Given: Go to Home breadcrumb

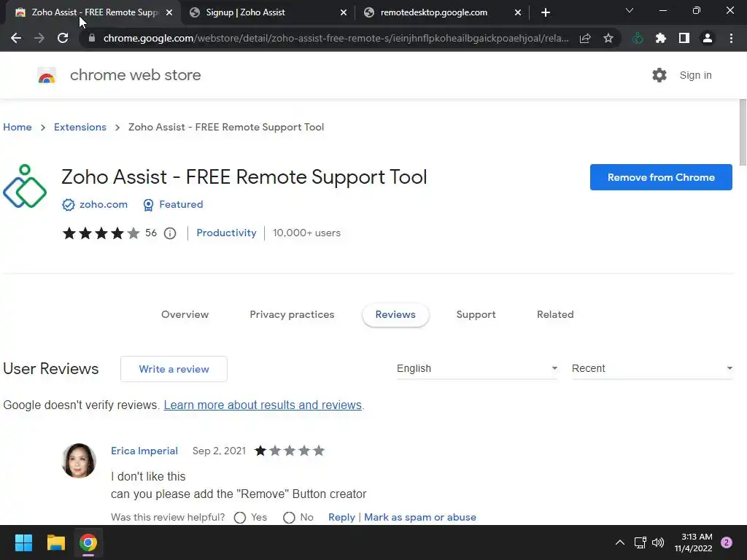Looking at the screenshot, I should tap(18, 127).
